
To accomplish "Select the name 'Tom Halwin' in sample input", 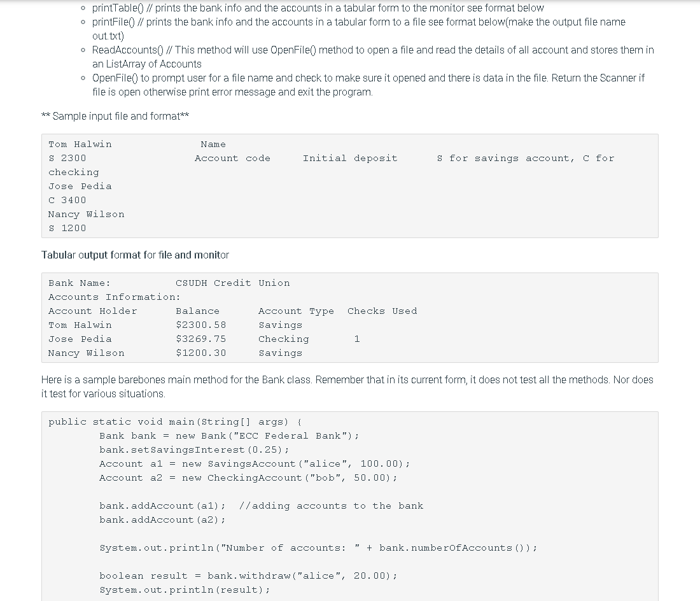I will (80, 144).
